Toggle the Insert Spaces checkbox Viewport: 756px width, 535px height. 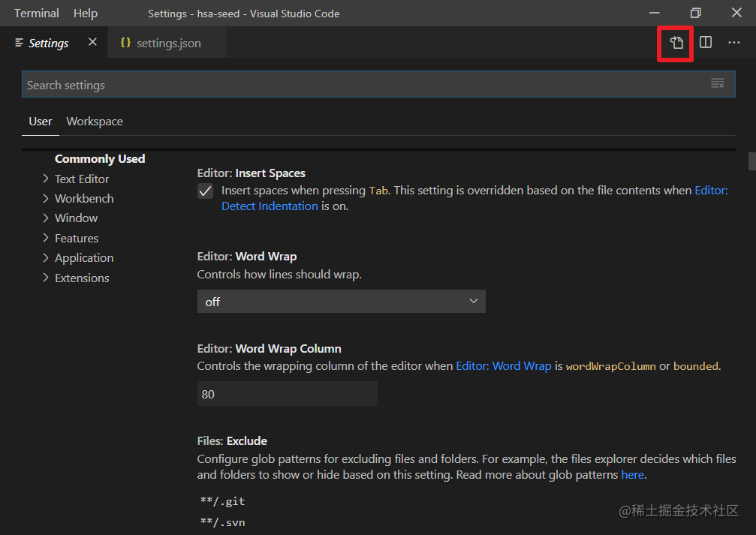pyautogui.click(x=206, y=191)
